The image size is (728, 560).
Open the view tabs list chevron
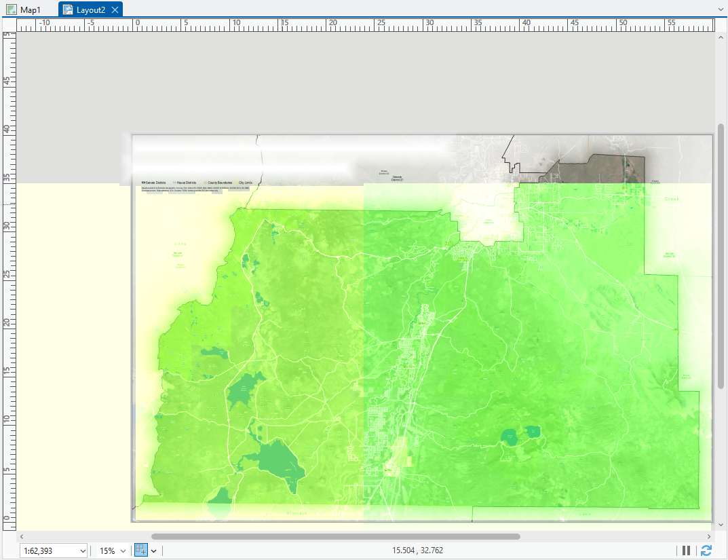click(720, 10)
